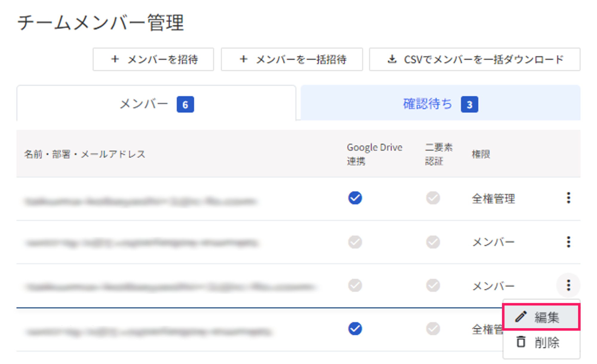Click メンバー permission text in second row
597x364 pixels.
[493, 242]
